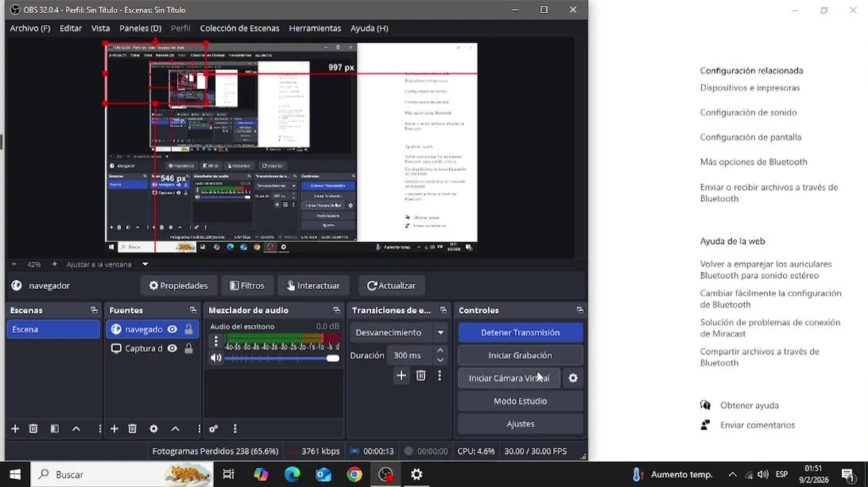Open Outlook from taskbar
This screenshot has height=487, width=868.
pos(323,475)
